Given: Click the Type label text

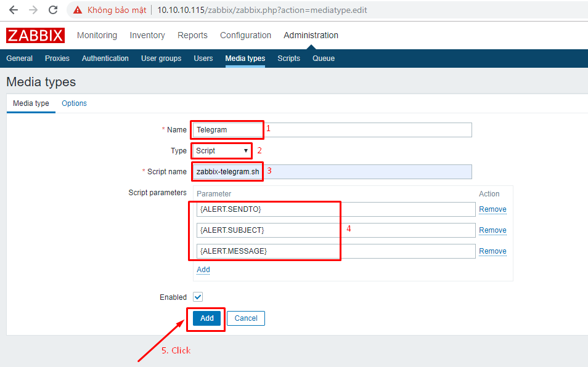Looking at the screenshot, I should pos(179,150).
